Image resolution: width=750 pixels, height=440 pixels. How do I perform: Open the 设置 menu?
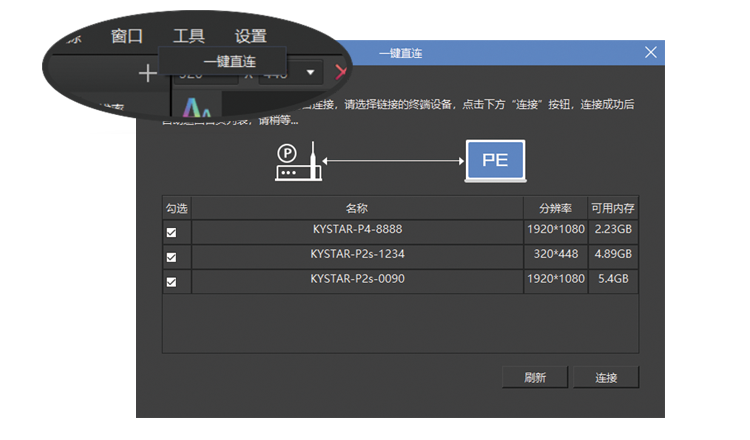250,36
